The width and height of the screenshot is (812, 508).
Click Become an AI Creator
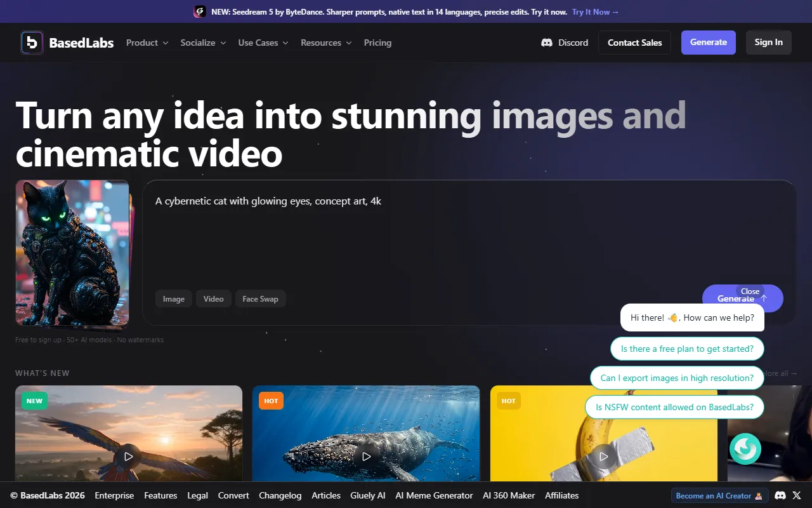(x=719, y=495)
